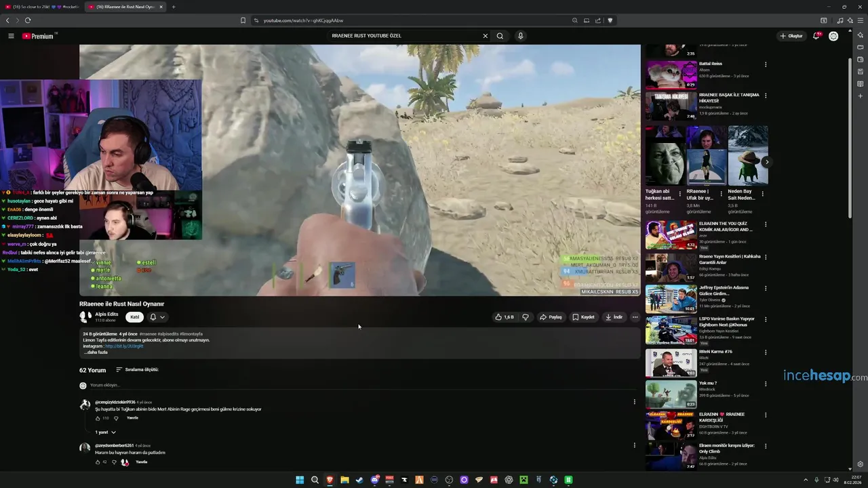This screenshot has width=868, height=488.
Task: Open the three-dot more actions under video
Action: click(x=635, y=317)
